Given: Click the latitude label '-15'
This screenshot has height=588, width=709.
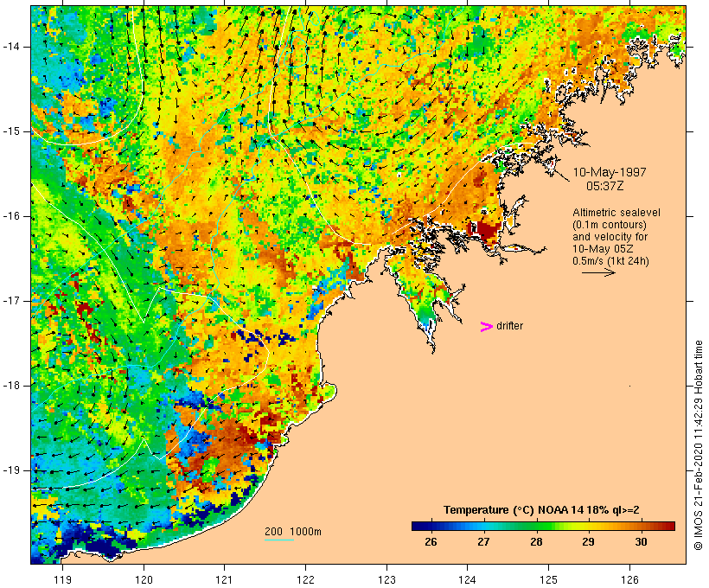Looking at the screenshot, I should 10,131.
